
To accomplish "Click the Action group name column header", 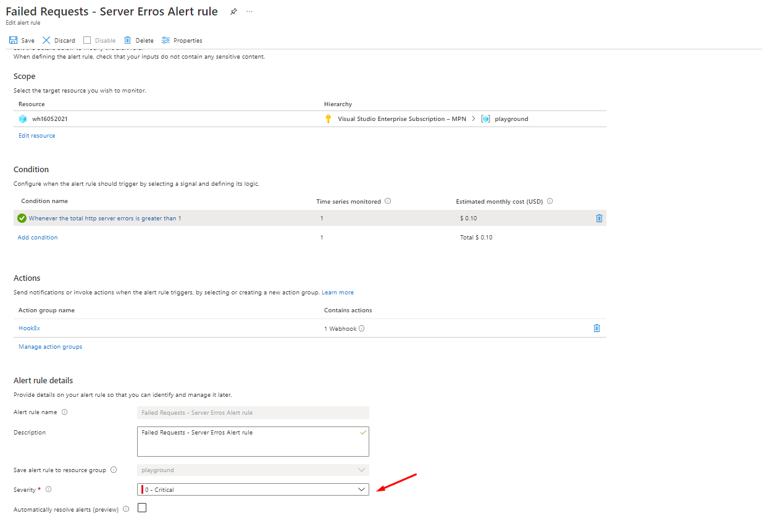I will [46, 310].
